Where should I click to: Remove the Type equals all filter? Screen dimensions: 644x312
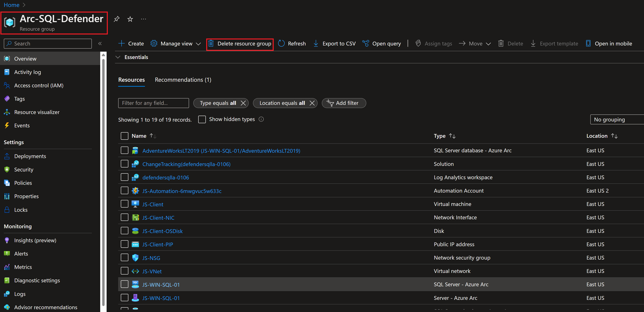[x=243, y=103]
